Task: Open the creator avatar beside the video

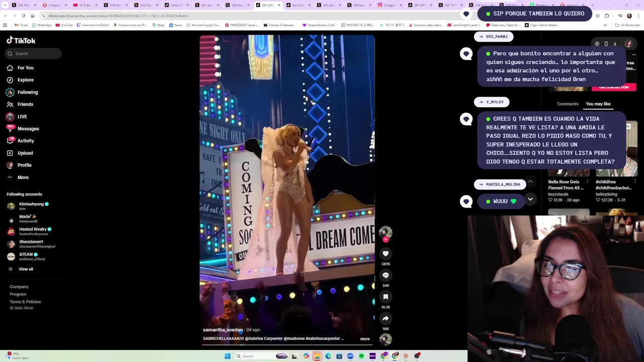Action: coord(385,232)
